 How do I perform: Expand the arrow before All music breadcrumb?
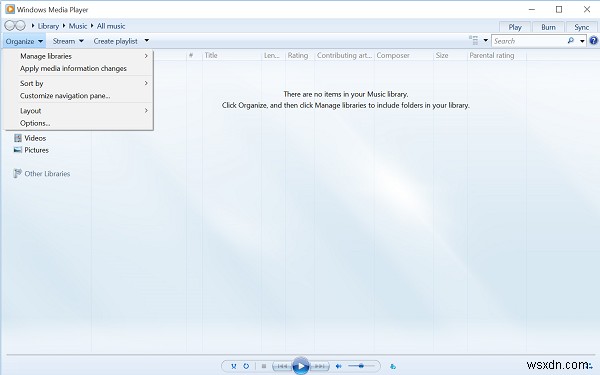click(x=92, y=26)
